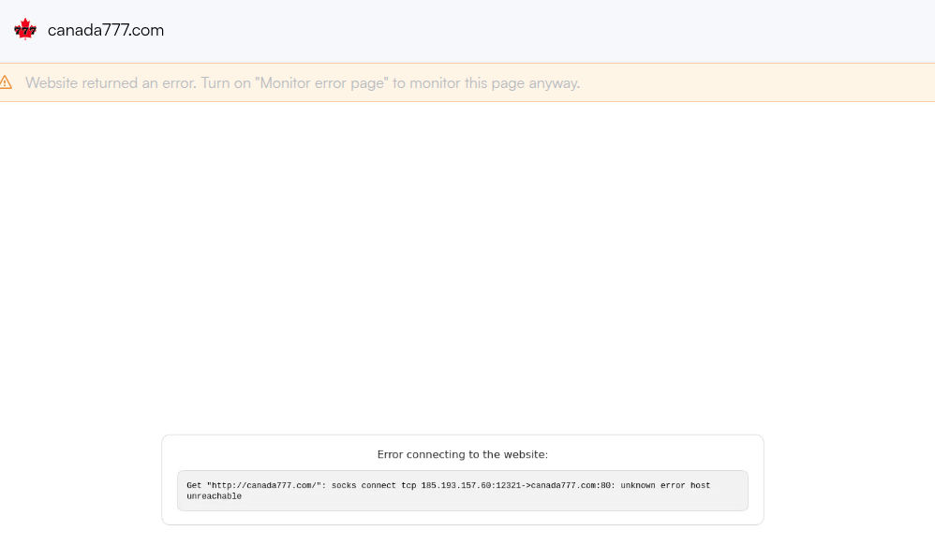Click inside the gray error message code box
Screen dimensions: 935x560
pyautogui.click(x=462, y=491)
